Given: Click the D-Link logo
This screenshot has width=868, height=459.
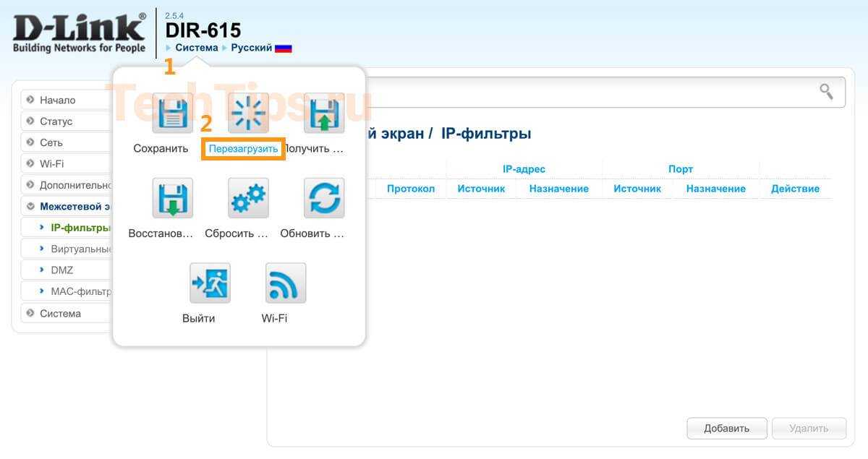Looking at the screenshot, I should click(x=79, y=33).
